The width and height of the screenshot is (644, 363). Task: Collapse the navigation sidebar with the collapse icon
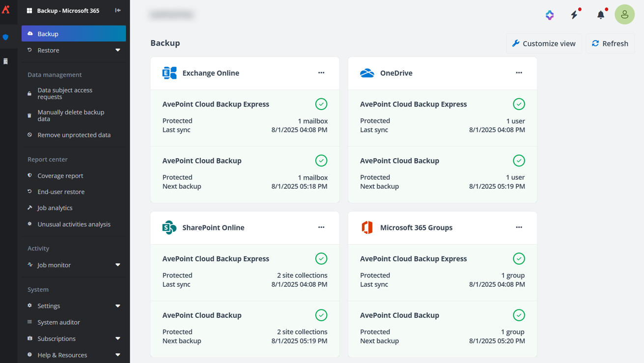(118, 10)
